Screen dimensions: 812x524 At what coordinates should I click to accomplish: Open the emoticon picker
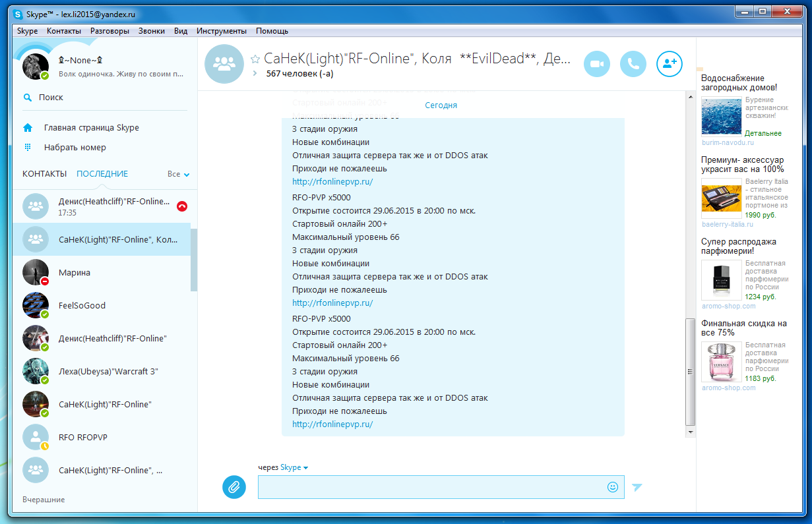pos(613,487)
